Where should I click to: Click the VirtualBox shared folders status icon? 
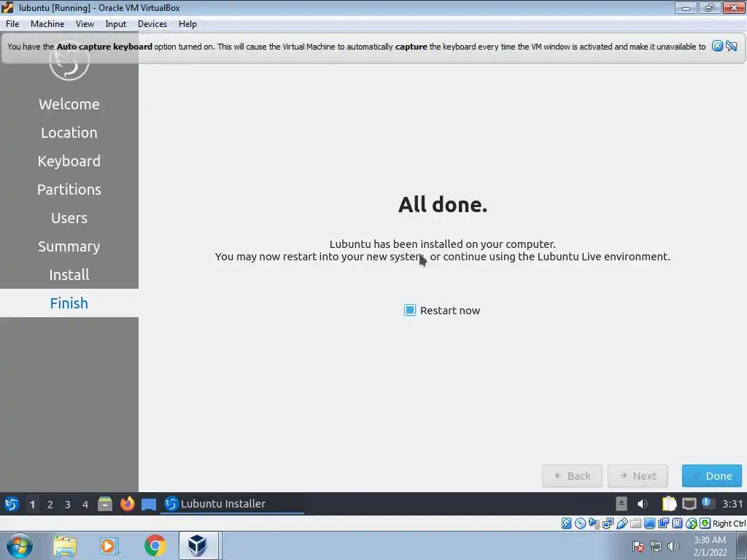pos(635,524)
